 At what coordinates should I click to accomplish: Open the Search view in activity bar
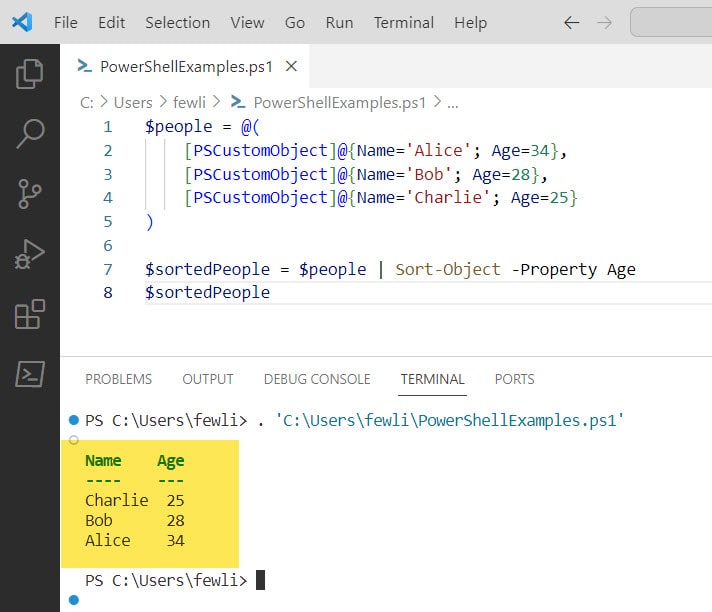pyautogui.click(x=30, y=134)
